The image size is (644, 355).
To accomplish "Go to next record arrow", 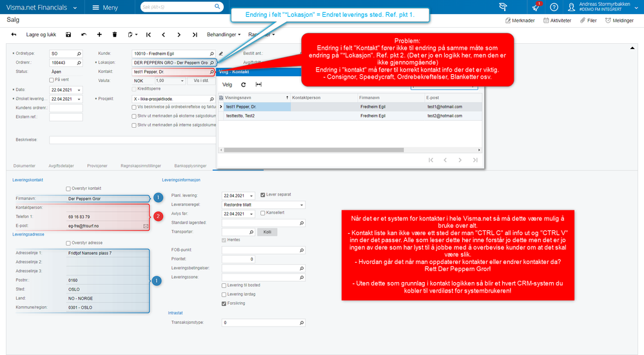I will coord(179,35).
